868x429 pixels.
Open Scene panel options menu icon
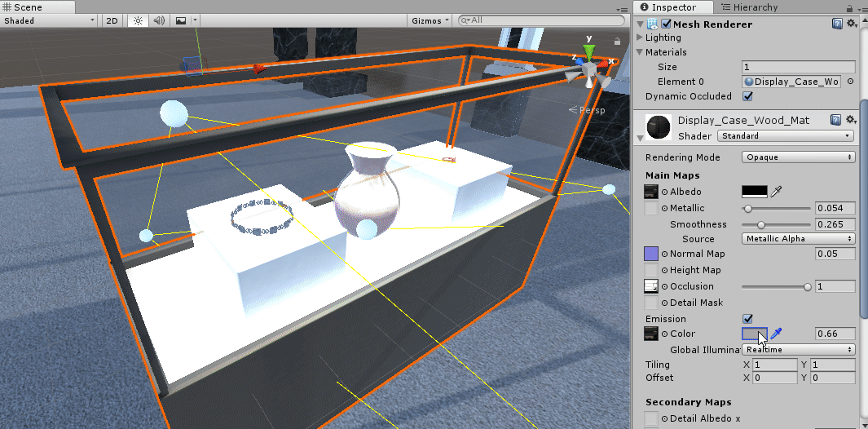click(x=622, y=9)
